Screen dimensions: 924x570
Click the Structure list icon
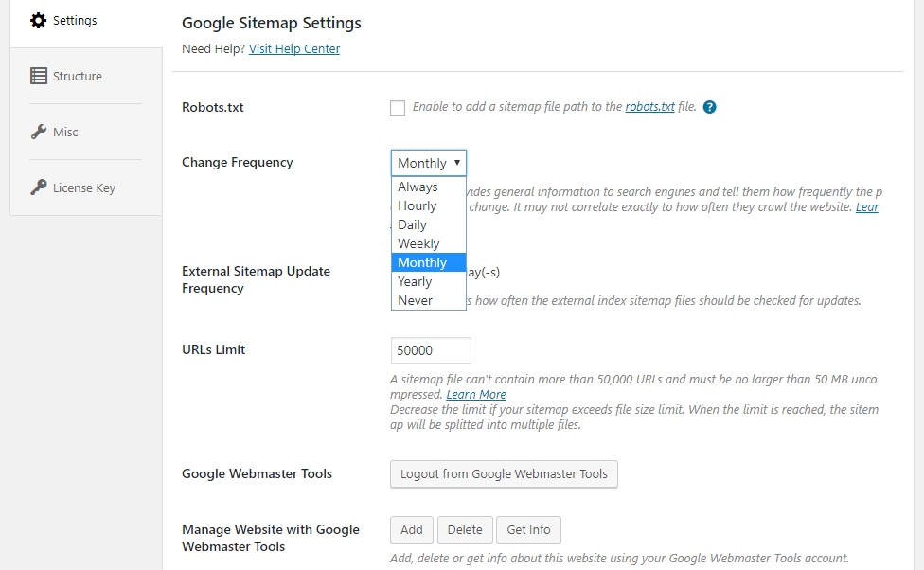(x=38, y=76)
